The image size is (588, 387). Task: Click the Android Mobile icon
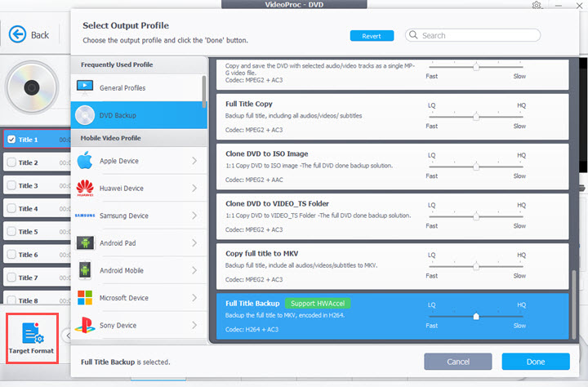[x=85, y=270]
